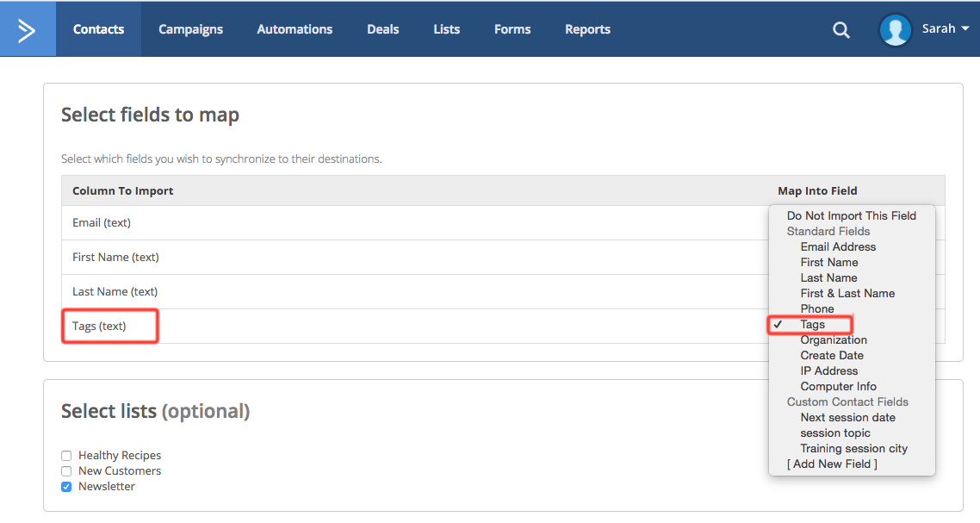Pick the Organization field option
The height and width of the screenshot is (523, 980).
833,340
